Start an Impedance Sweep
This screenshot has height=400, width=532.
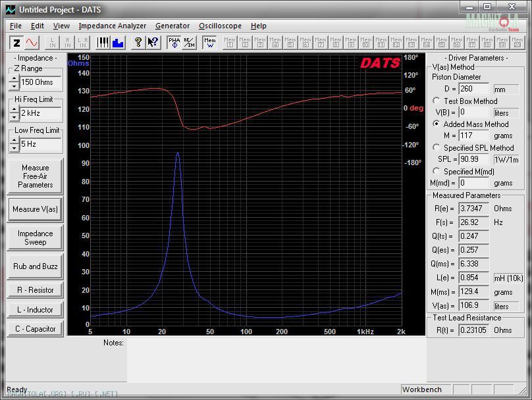[x=36, y=238]
